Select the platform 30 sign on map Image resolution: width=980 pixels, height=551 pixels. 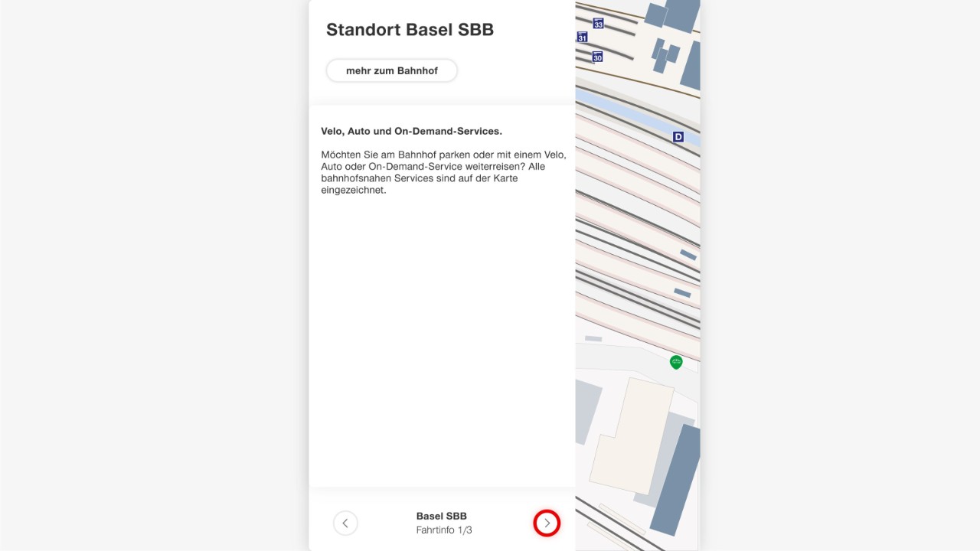[x=597, y=57]
